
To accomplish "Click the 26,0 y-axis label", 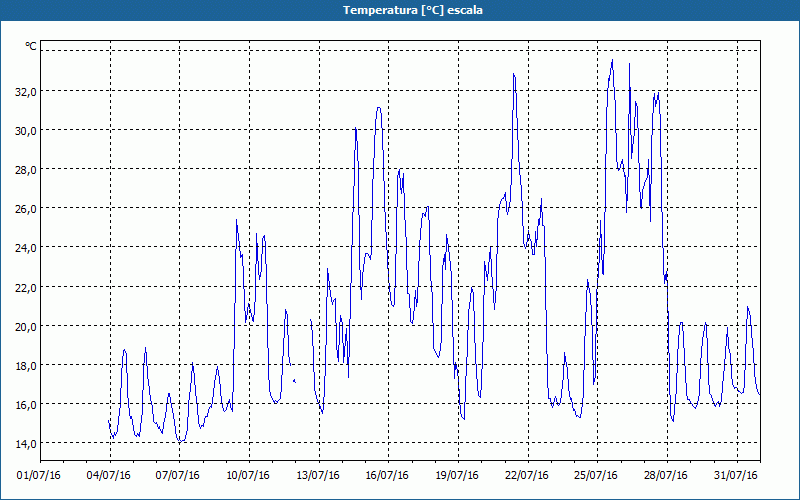I will [24, 209].
